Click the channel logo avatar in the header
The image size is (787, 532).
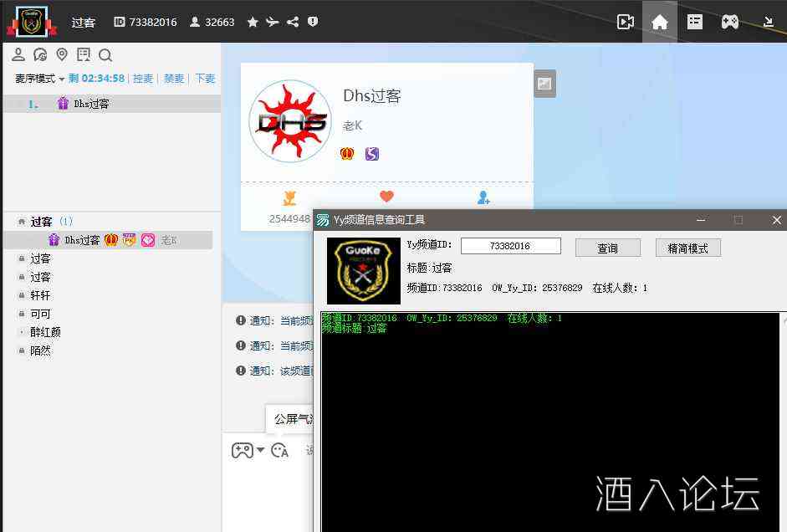tap(32, 22)
